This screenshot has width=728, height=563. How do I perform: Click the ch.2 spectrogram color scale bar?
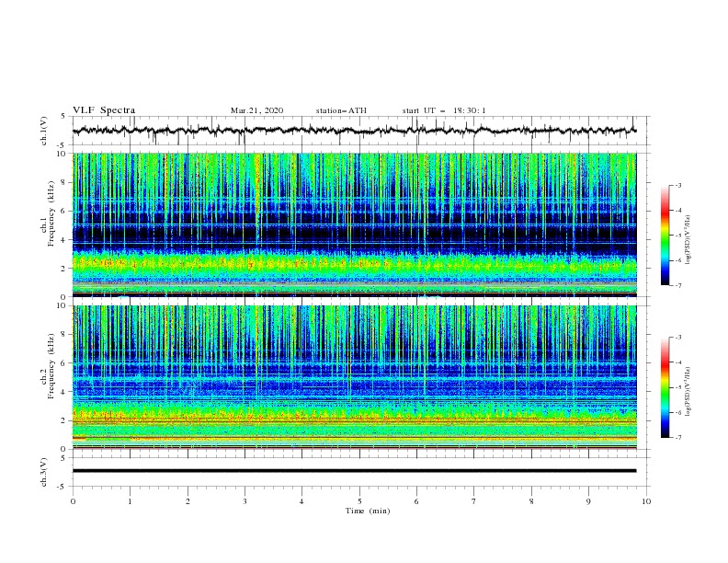point(665,387)
